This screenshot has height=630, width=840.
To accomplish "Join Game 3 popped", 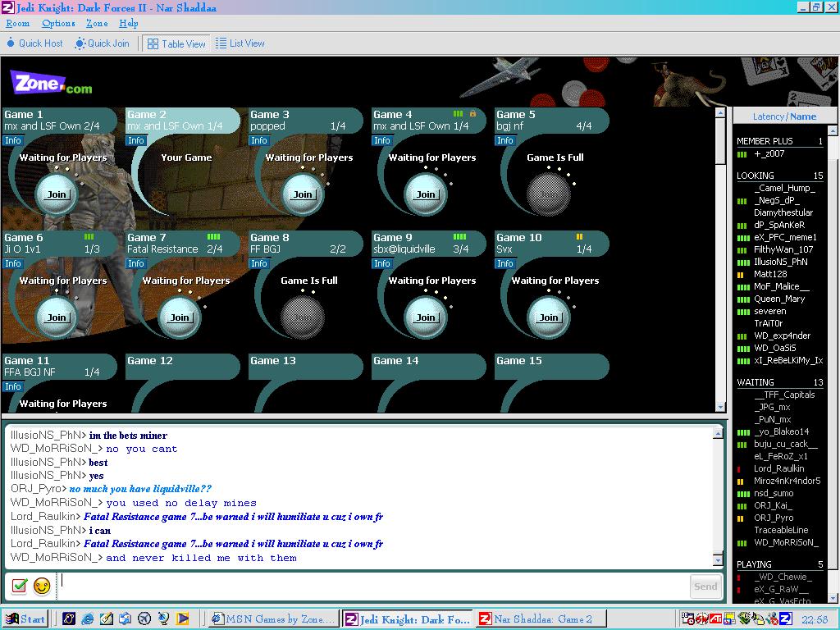I will [303, 194].
